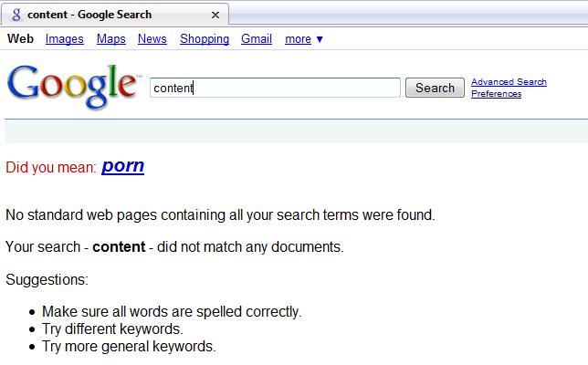
Task: Select the content - Google Search tab title
Action: pos(89,15)
